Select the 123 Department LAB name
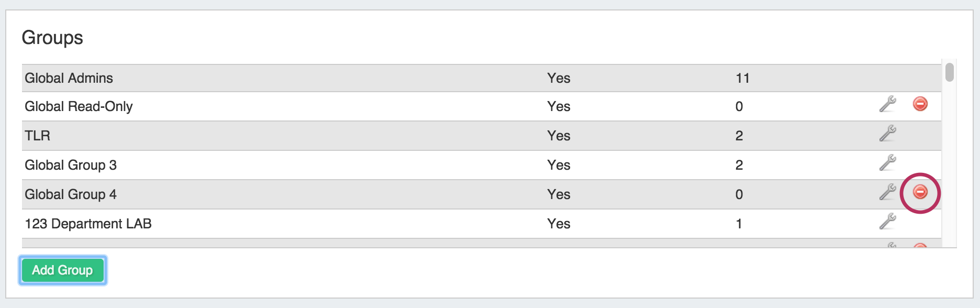The image size is (980, 308). click(88, 224)
